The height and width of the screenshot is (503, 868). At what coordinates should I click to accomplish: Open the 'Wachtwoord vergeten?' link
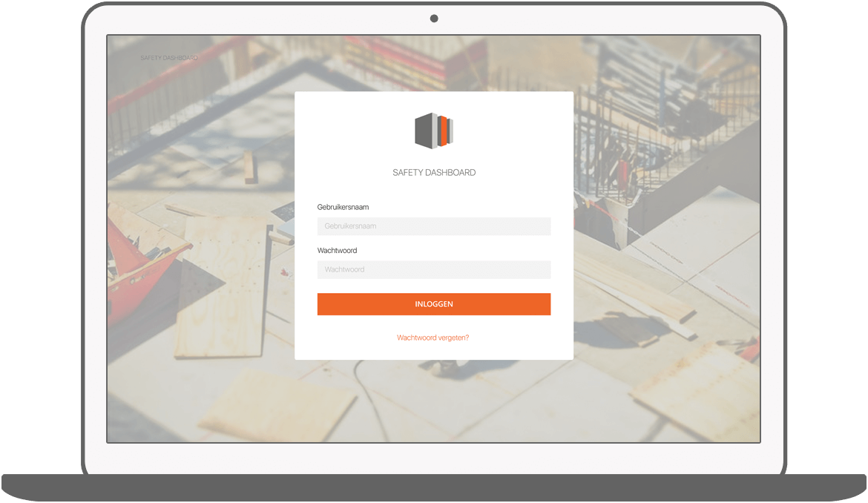point(433,338)
